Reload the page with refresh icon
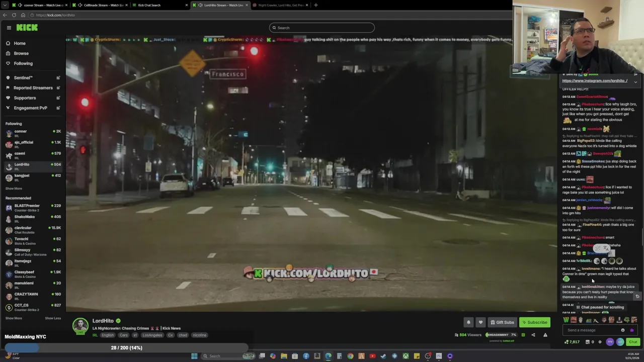Screen dimensions: 644x362 tap(14, 15)
